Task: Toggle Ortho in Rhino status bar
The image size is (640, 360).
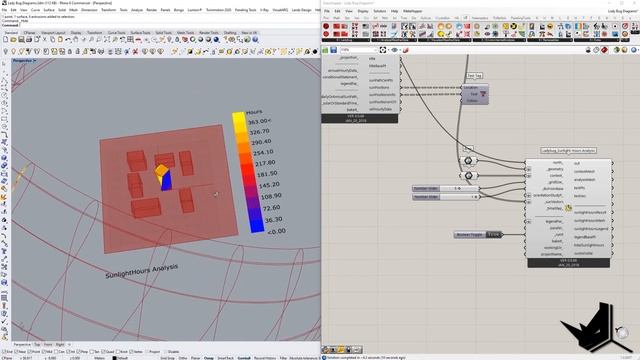Action: 182,358
